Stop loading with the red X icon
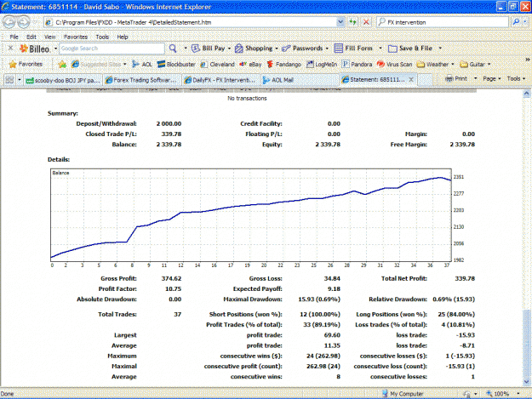 (366, 22)
